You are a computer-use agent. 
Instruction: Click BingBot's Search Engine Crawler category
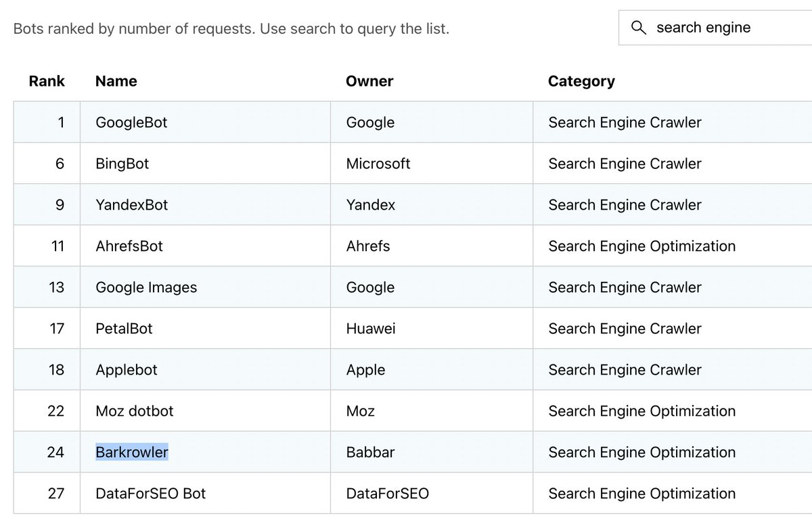pos(625,164)
